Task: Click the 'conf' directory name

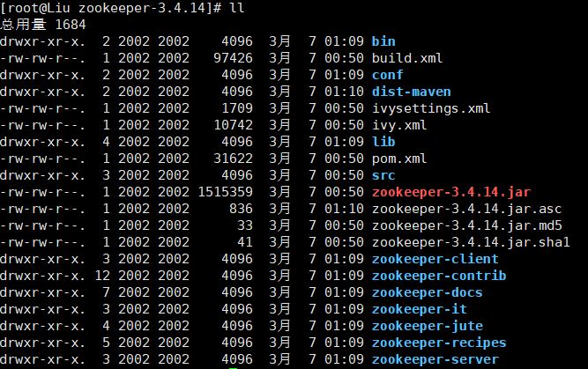Action: pyautogui.click(x=387, y=75)
